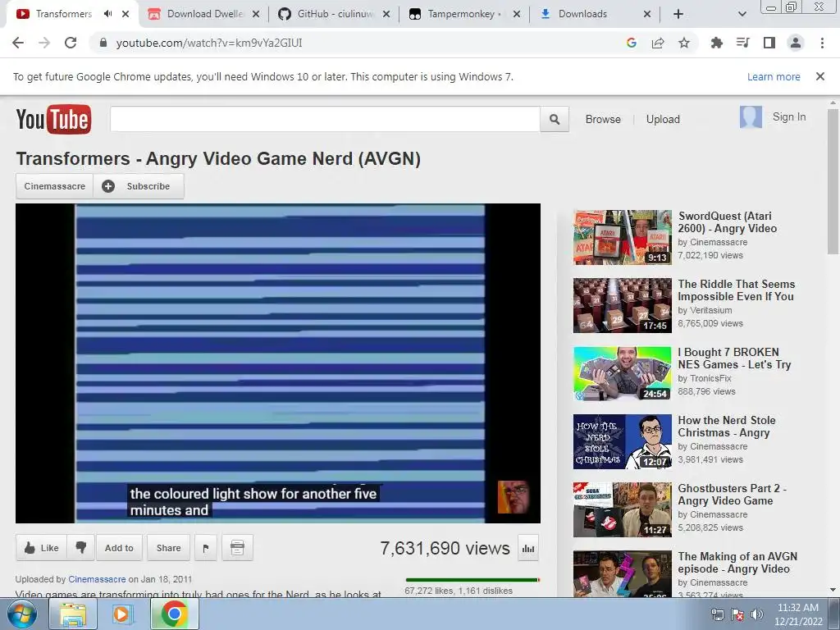The width and height of the screenshot is (840, 630).
Task: Switch to Tampermonkey tab
Action: pyautogui.click(x=464, y=14)
